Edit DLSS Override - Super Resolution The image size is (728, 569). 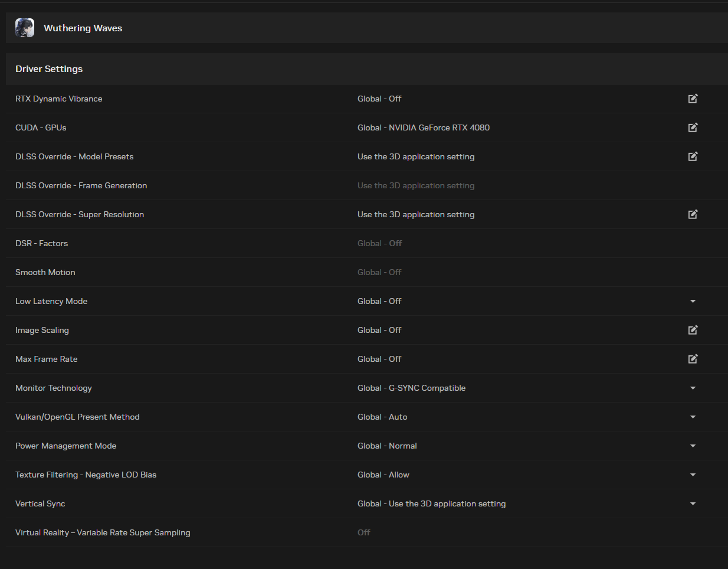(x=693, y=214)
